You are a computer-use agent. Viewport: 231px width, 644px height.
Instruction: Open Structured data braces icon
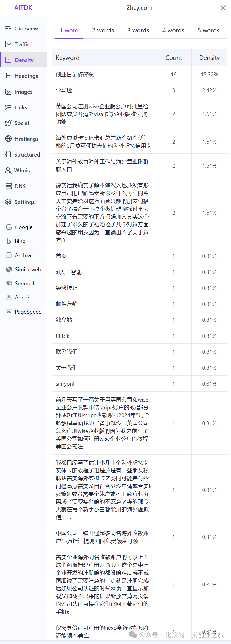[8, 154]
